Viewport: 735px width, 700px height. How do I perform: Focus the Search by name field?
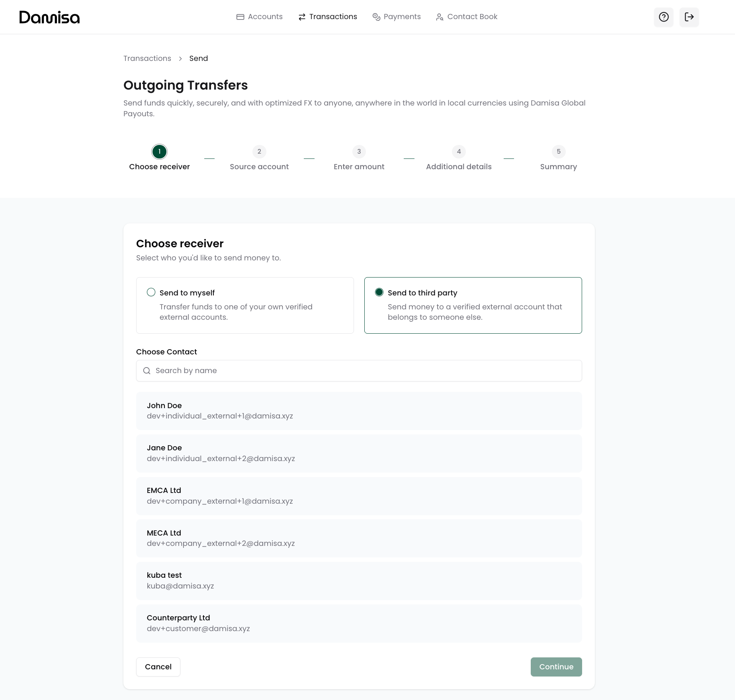pyautogui.click(x=358, y=371)
